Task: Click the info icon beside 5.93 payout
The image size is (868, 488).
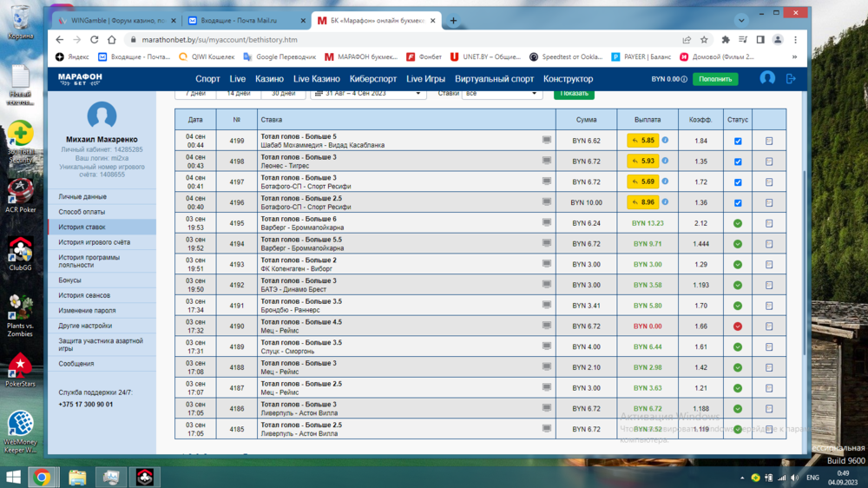Action: click(x=666, y=161)
